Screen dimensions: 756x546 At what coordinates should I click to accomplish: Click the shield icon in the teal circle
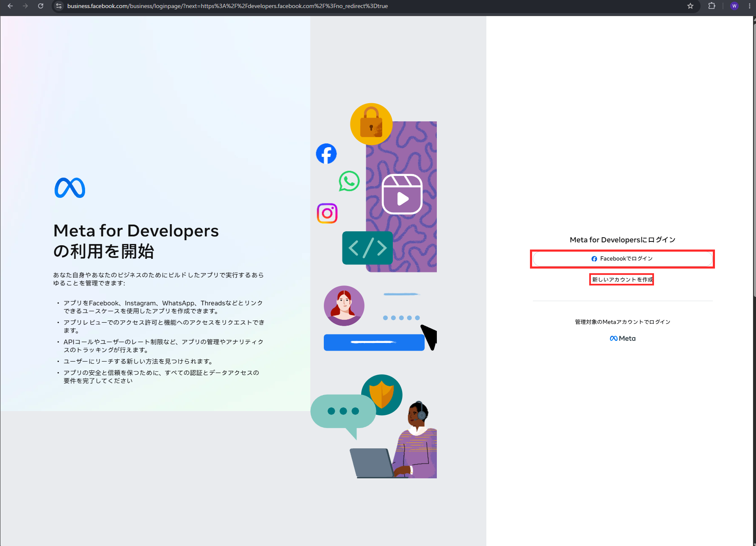coord(382,394)
